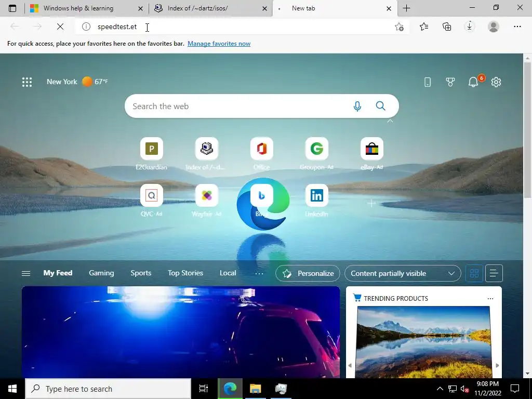The height and width of the screenshot is (399, 532).
Task: Switch feed to list layout view
Action: coord(494,273)
